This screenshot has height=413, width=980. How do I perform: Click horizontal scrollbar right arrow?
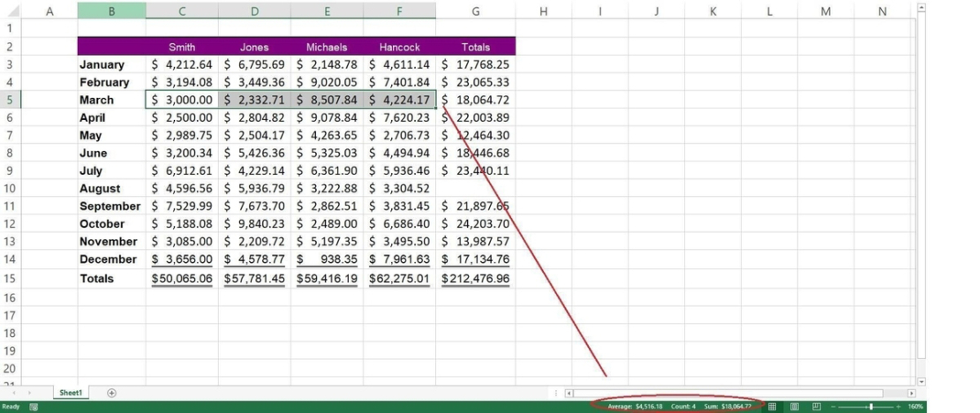(911, 393)
